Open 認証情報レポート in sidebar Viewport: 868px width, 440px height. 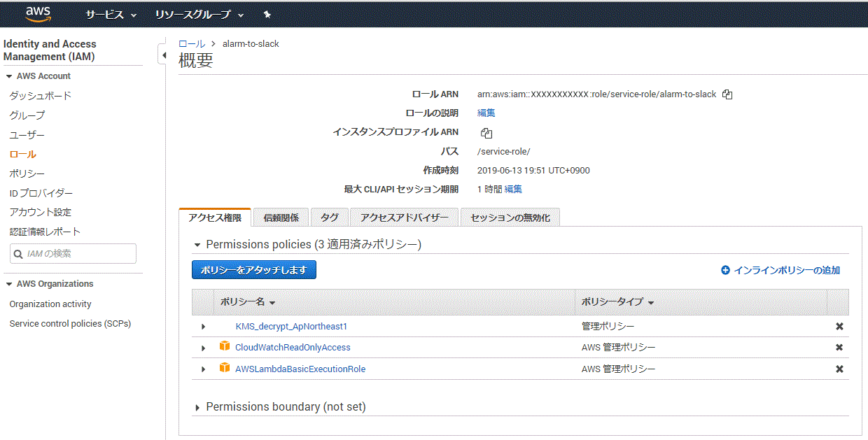tap(45, 232)
